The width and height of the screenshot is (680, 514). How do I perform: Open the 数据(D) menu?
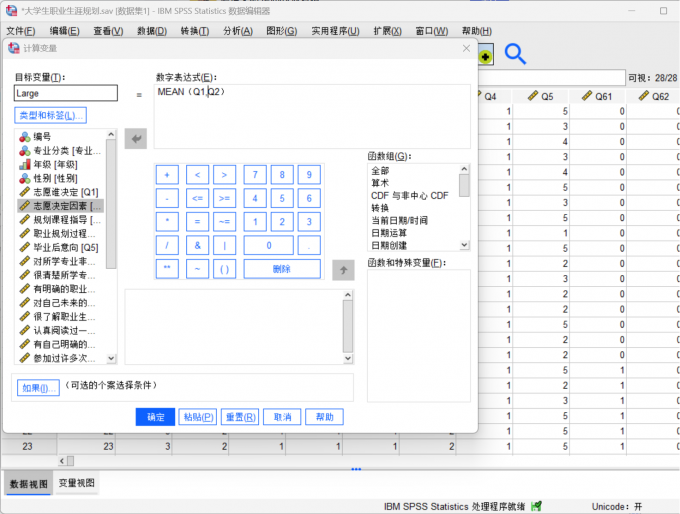pyautogui.click(x=152, y=31)
